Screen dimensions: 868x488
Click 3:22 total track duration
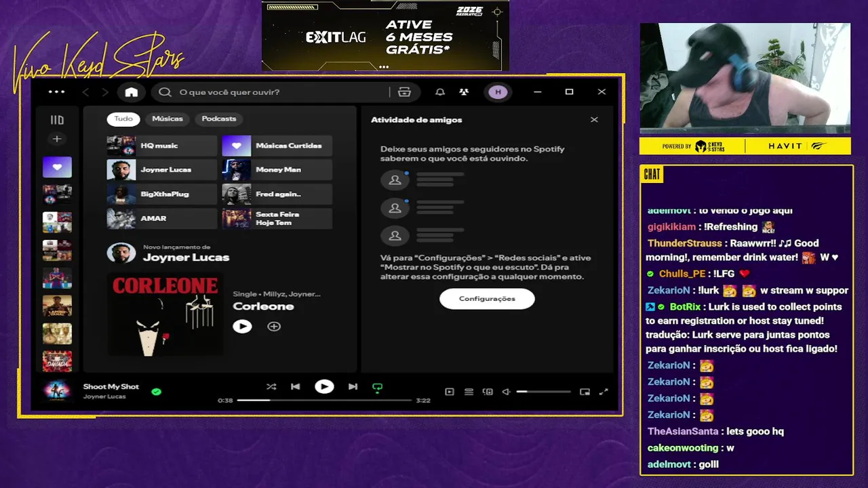(423, 401)
